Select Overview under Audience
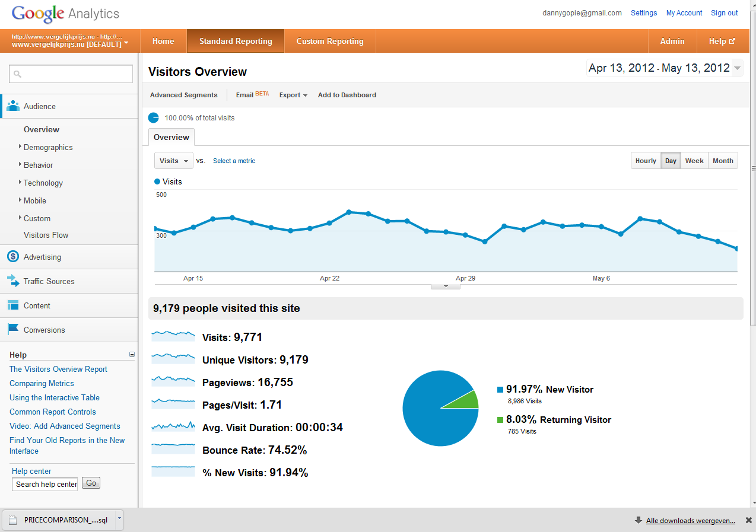The image size is (756, 532). [42, 129]
